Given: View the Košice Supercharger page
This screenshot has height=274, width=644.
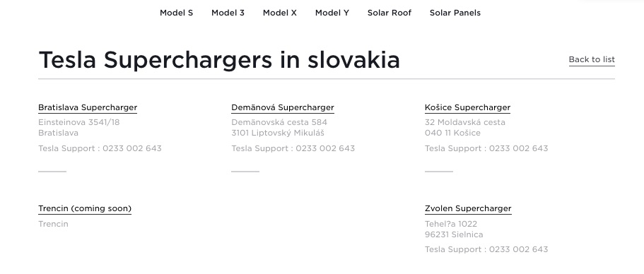Looking at the screenshot, I should click(x=467, y=107).
